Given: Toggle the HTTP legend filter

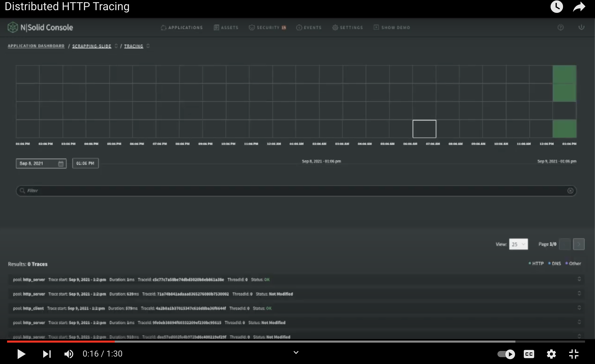Looking at the screenshot, I should [536, 264].
